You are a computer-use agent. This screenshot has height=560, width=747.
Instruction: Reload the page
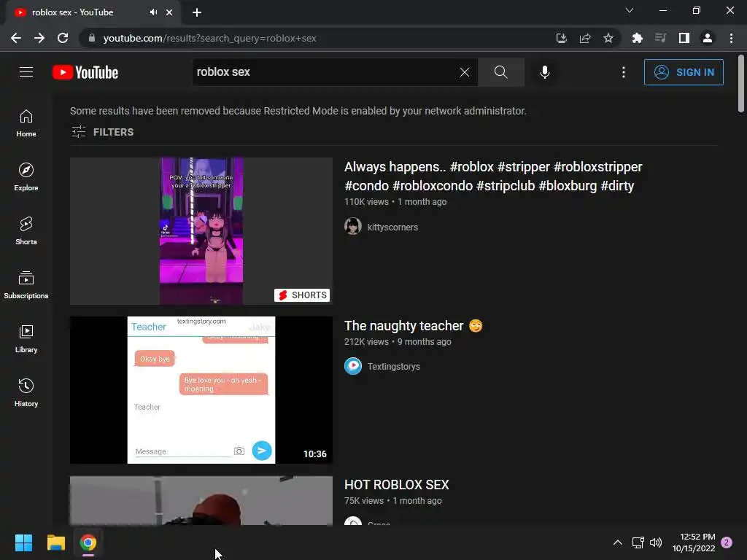pyautogui.click(x=63, y=38)
